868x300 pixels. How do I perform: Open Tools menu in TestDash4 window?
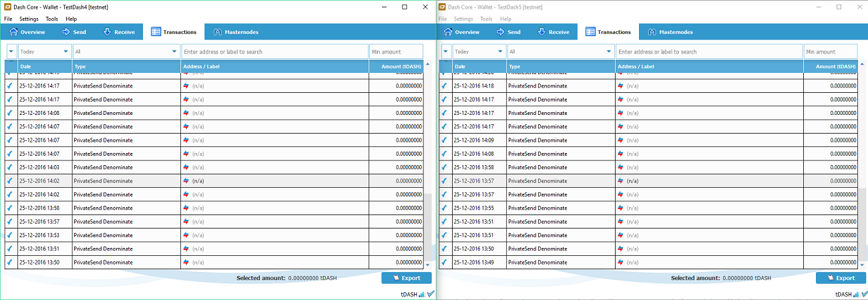pyautogui.click(x=51, y=19)
